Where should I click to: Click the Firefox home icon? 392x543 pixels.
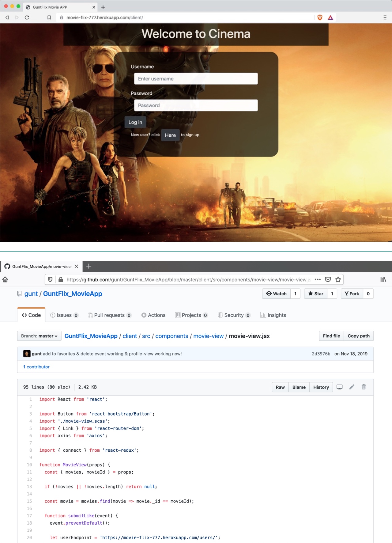(5, 279)
